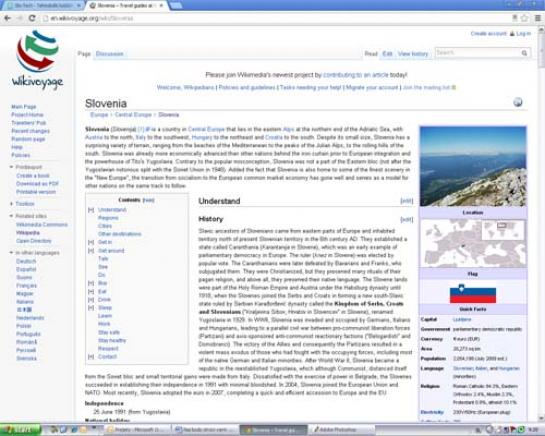
Task: Click the browser address bar
Action: 278,18
